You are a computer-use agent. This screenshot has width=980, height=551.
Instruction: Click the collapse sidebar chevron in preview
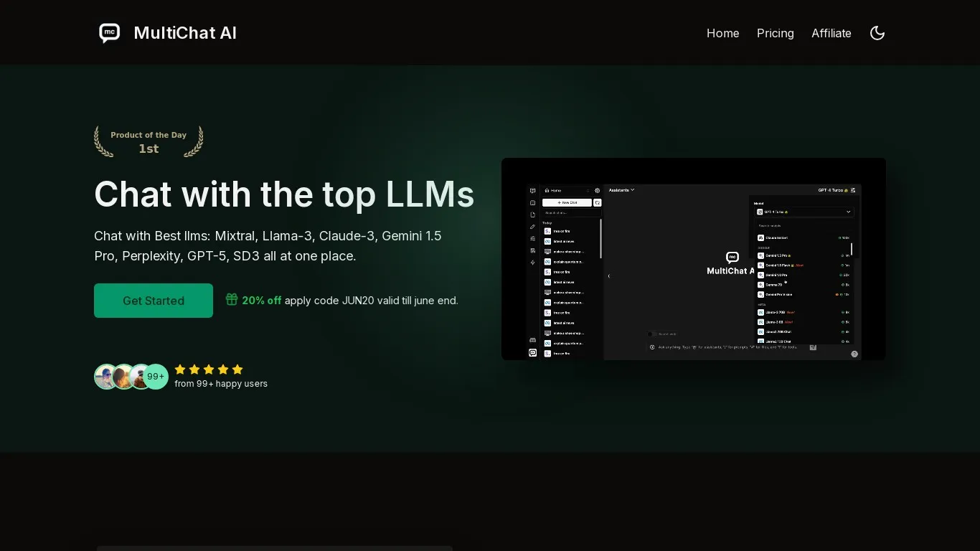609,275
